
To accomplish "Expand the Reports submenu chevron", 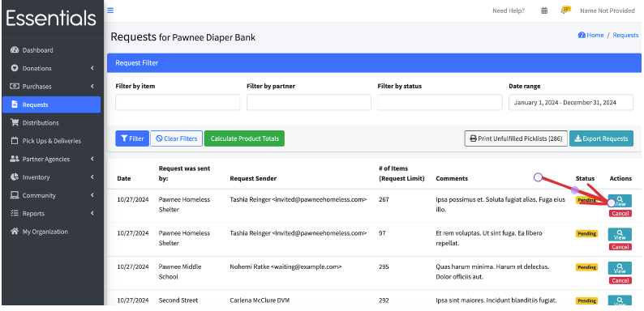I will (92, 213).
